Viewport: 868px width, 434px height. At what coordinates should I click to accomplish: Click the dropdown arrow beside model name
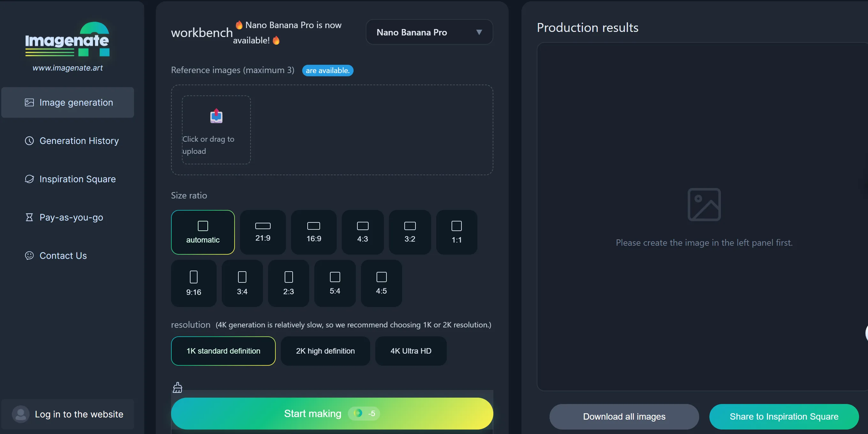tap(478, 32)
